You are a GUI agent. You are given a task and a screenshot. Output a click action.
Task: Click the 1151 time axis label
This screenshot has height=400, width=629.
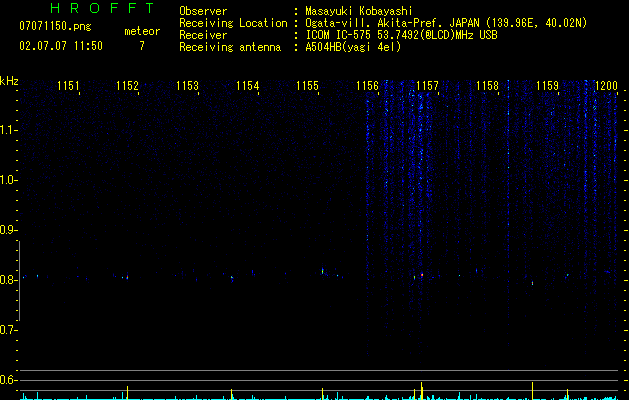pos(68,86)
